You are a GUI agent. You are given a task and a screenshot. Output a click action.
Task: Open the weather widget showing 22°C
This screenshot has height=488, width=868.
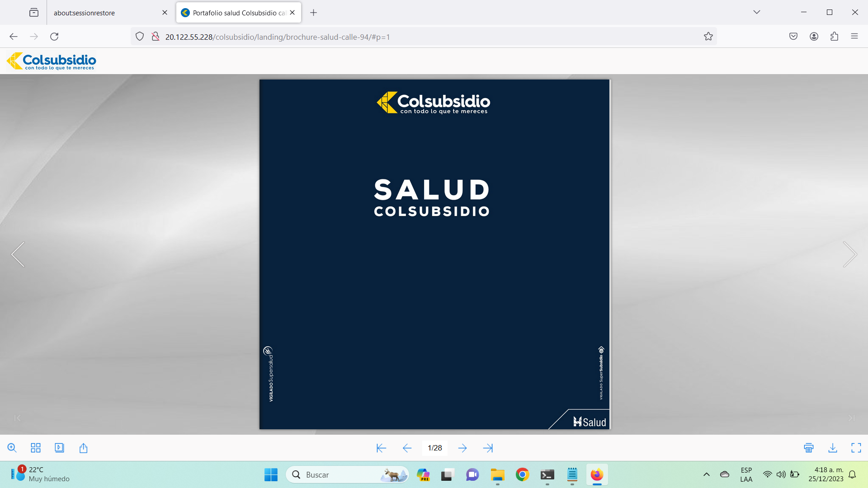[41, 474]
